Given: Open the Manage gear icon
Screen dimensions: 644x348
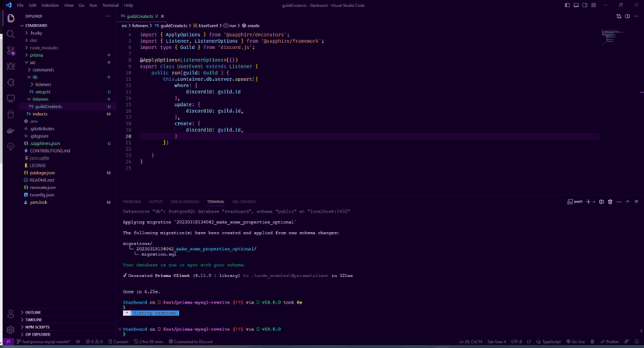Looking at the screenshot, I should click(11, 329).
